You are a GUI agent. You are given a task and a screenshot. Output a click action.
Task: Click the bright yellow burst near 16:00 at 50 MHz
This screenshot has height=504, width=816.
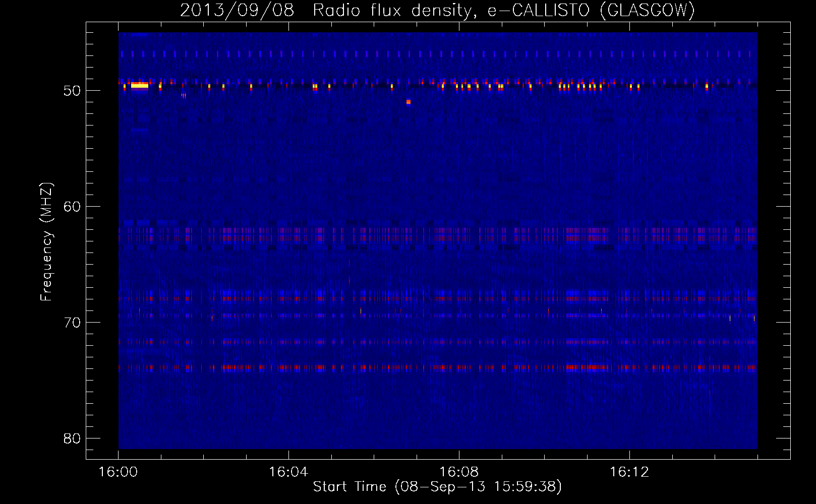[140, 85]
